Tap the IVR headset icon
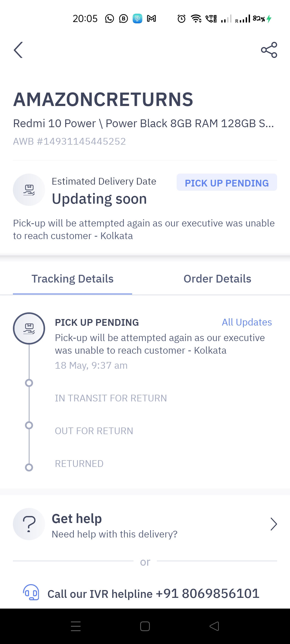This screenshot has width=290, height=644. pos(31,592)
